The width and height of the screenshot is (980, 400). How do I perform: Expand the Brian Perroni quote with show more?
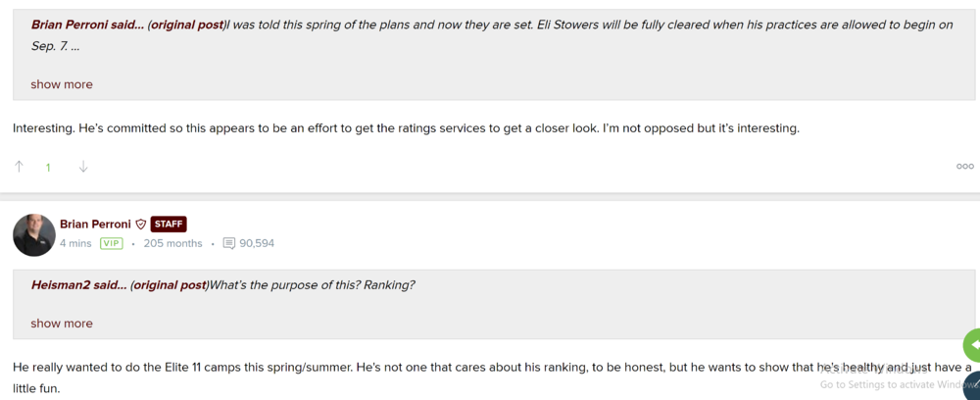62,84
